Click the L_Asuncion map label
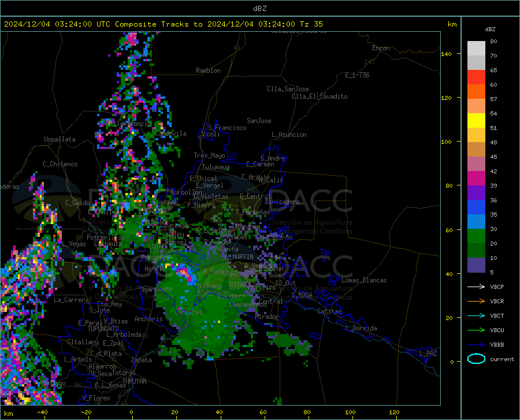 (x=289, y=135)
